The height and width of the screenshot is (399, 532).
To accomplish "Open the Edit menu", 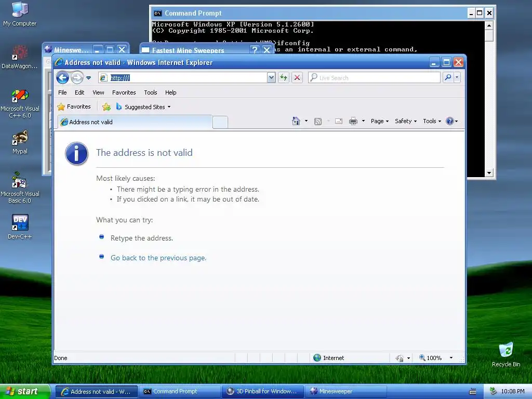I will click(x=79, y=92).
